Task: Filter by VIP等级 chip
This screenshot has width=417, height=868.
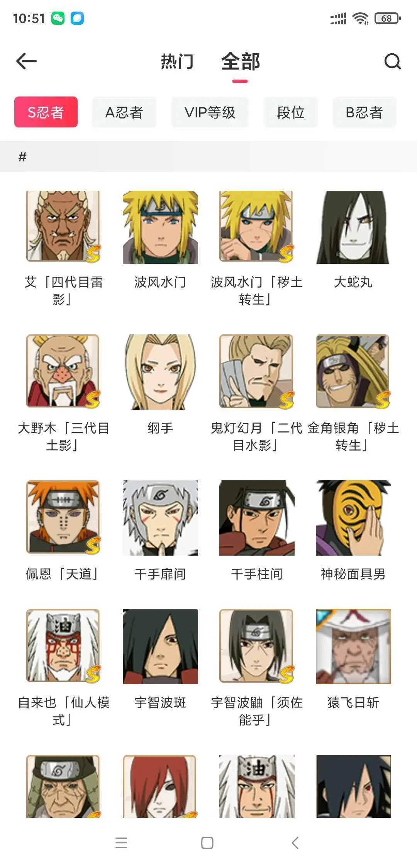Action: (x=210, y=112)
